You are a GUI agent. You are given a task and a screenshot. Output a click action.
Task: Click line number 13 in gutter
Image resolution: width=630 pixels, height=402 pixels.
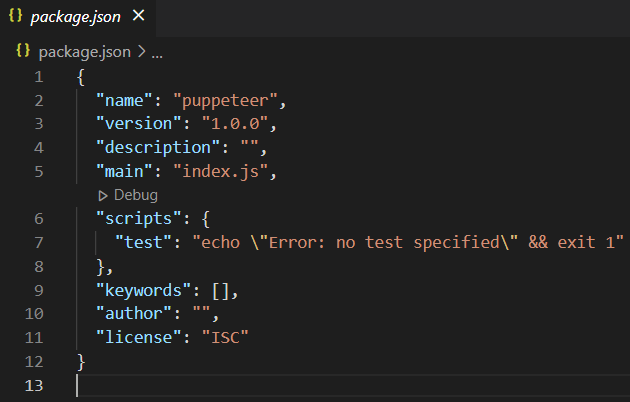(x=34, y=386)
